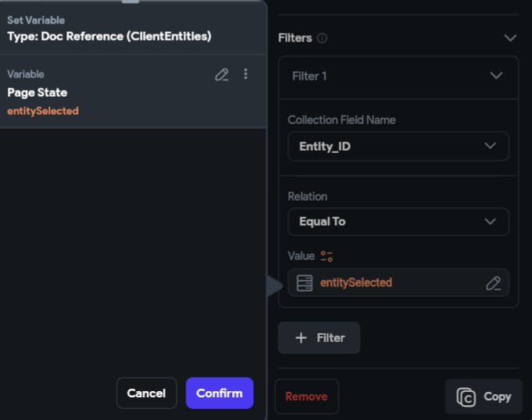Collapse the Filter 1 panel
The image size is (532, 420).
[x=495, y=76]
